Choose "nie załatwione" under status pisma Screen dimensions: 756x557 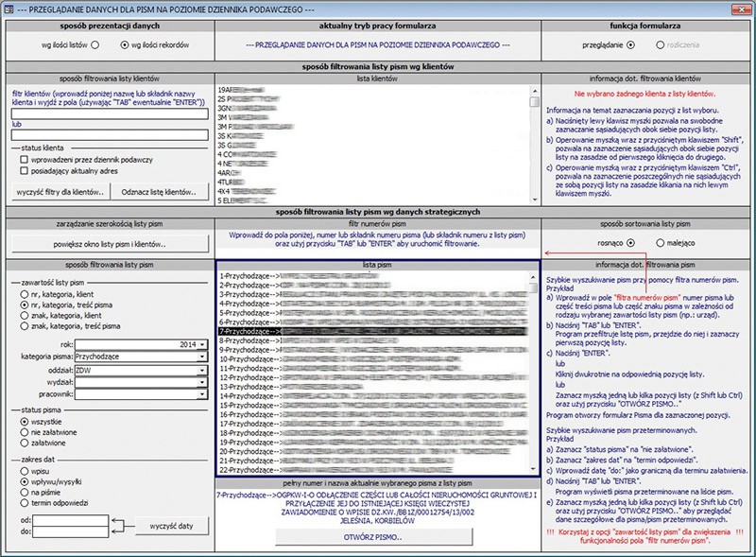tap(25, 432)
